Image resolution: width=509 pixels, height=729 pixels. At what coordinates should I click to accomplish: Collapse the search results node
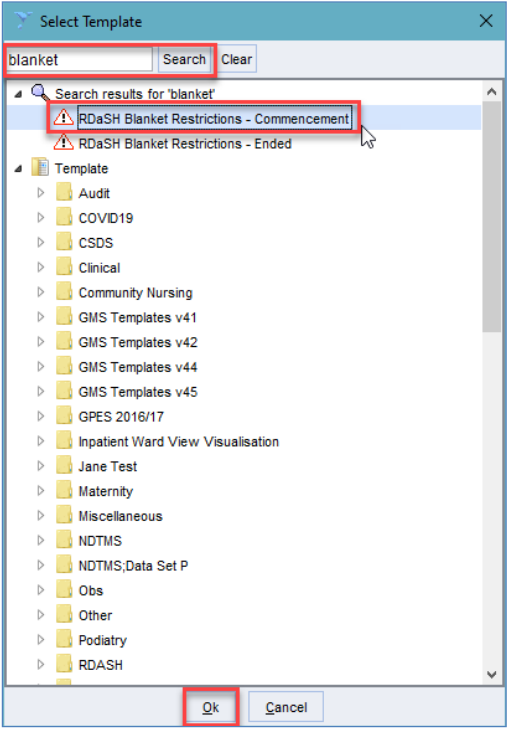18,94
